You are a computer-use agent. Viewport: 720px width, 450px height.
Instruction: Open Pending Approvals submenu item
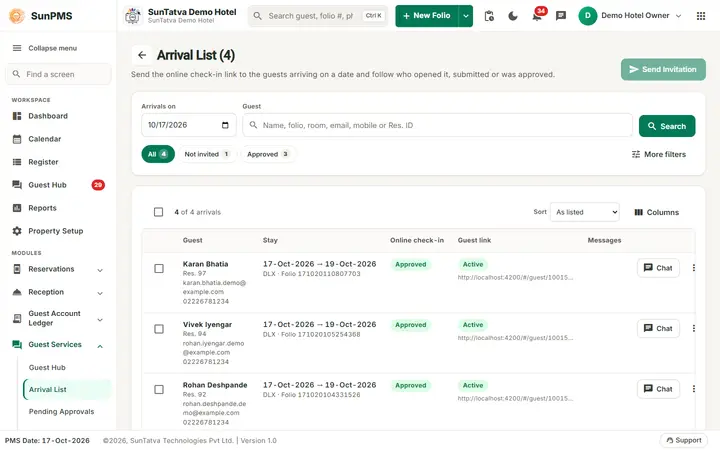(x=62, y=411)
